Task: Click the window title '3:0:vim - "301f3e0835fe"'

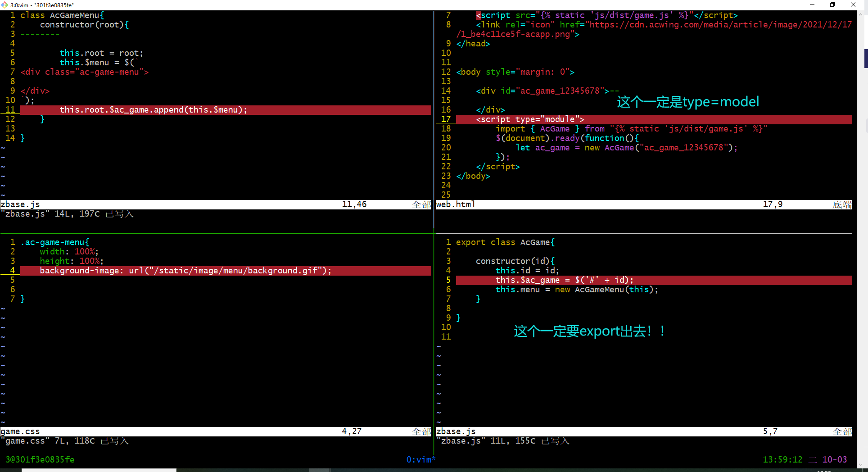Action: click(42, 5)
